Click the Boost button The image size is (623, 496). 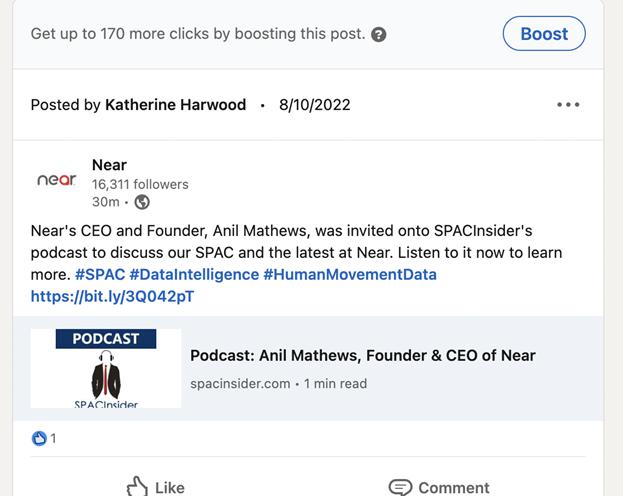[x=544, y=34]
